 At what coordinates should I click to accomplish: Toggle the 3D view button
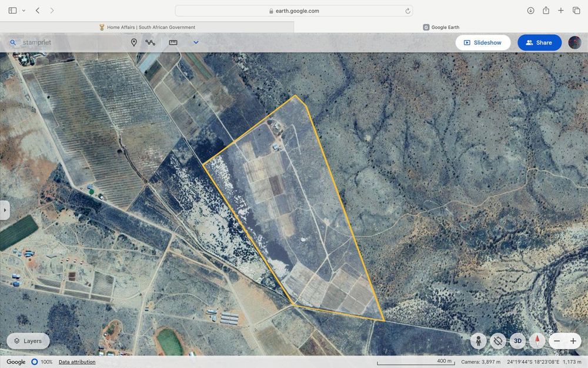pos(517,341)
